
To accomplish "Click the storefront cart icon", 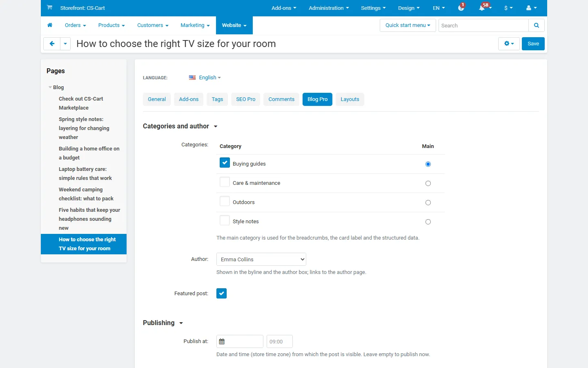I will tap(49, 7).
